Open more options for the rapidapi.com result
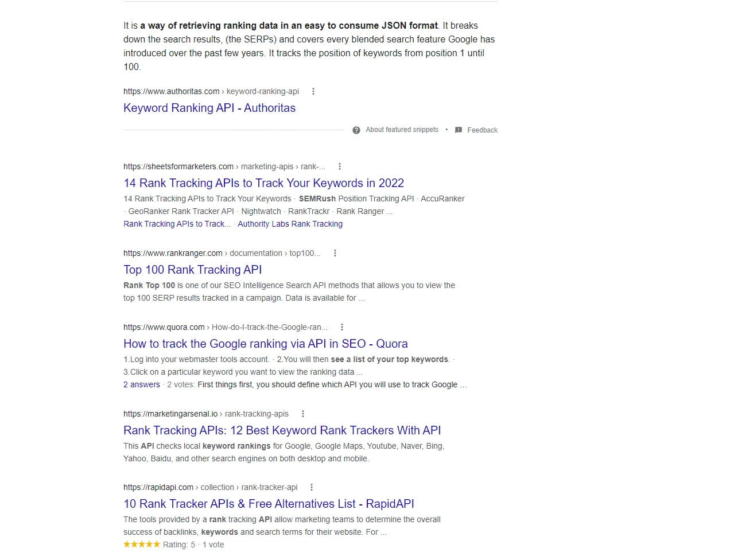730x560 pixels. [312, 487]
